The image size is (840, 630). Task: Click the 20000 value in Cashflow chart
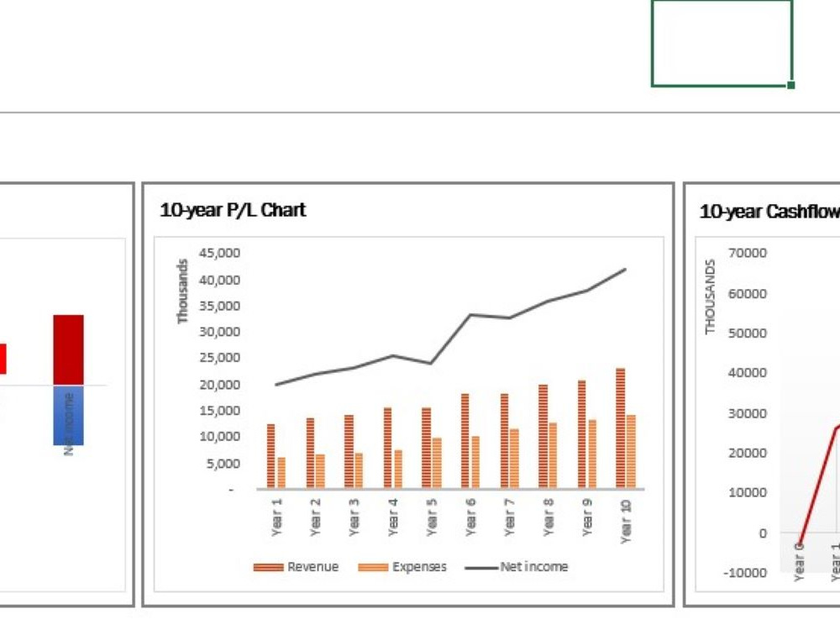747,453
